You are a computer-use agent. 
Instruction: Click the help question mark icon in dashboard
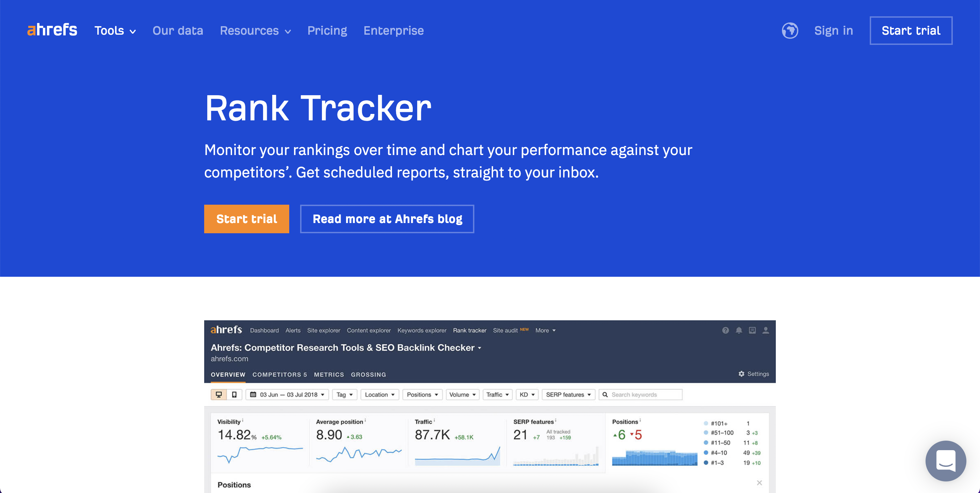725,330
